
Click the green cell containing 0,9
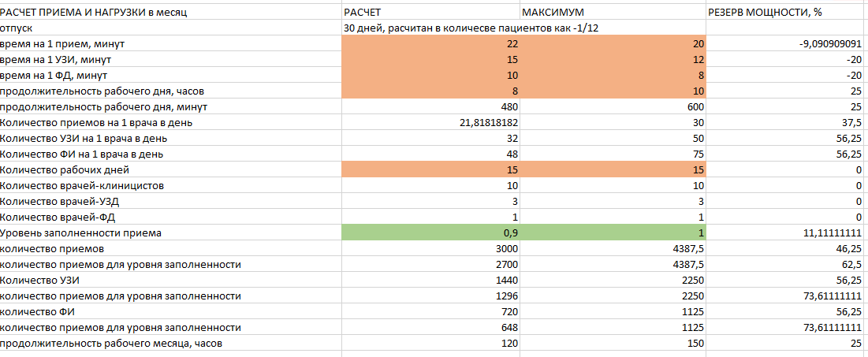click(431, 233)
